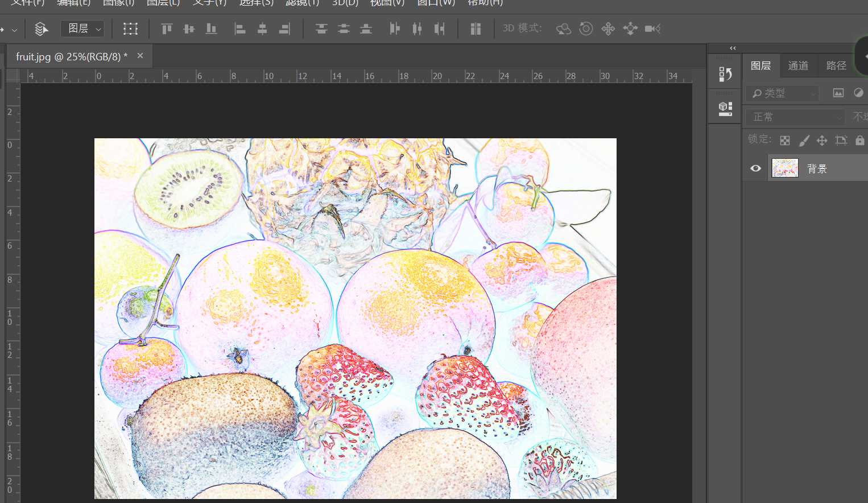Select 3D slide object mode icon
868x503 pixels.
(630, 28)
